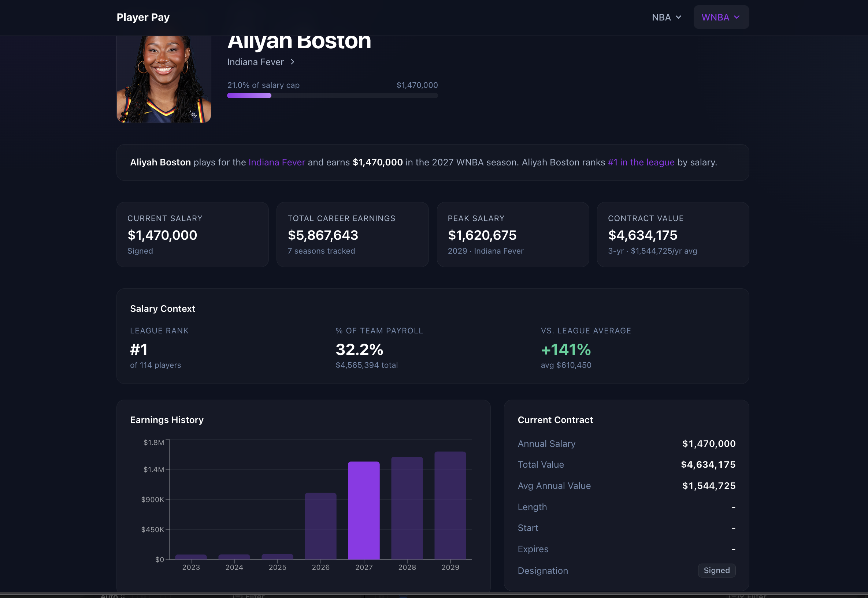Click the Salary Context heading
This screenshot has height=598, width=868.
(x=162, y=309)
